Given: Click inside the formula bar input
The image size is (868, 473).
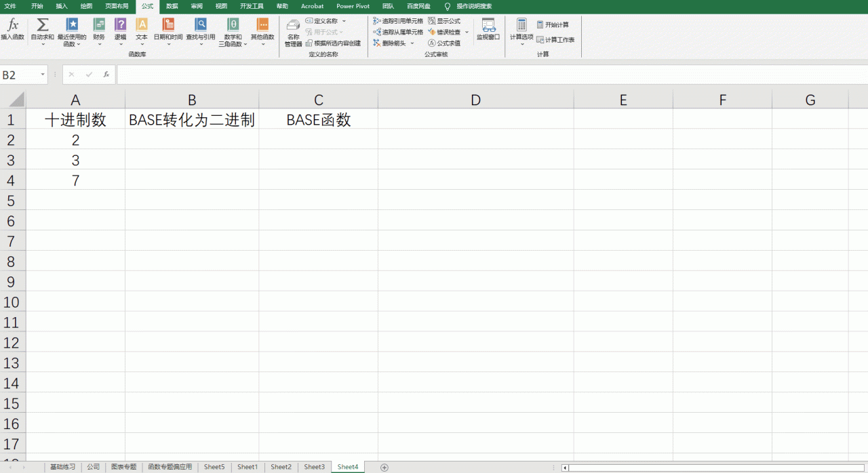Looking at the screenshot, I should click(492, 75).
